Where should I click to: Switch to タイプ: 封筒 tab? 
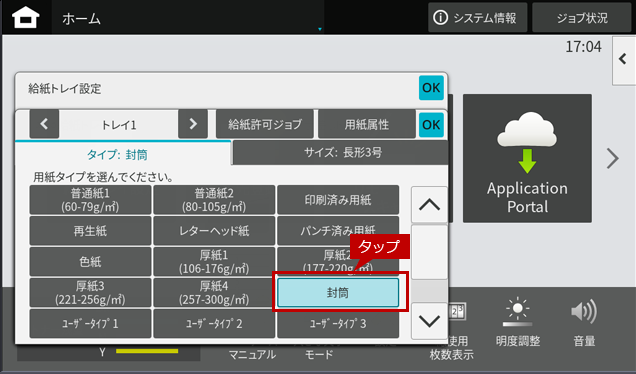[x=123, y=154]
